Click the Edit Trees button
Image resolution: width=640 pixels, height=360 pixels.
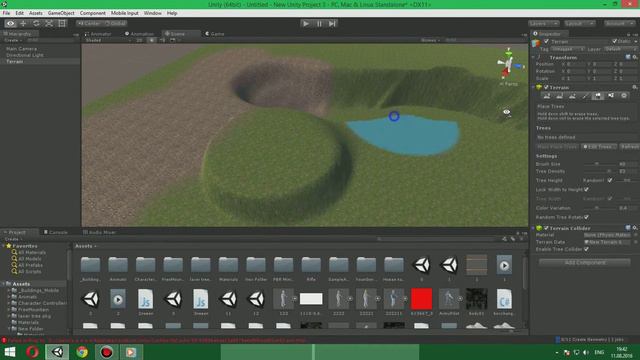(x=599, y=147)
